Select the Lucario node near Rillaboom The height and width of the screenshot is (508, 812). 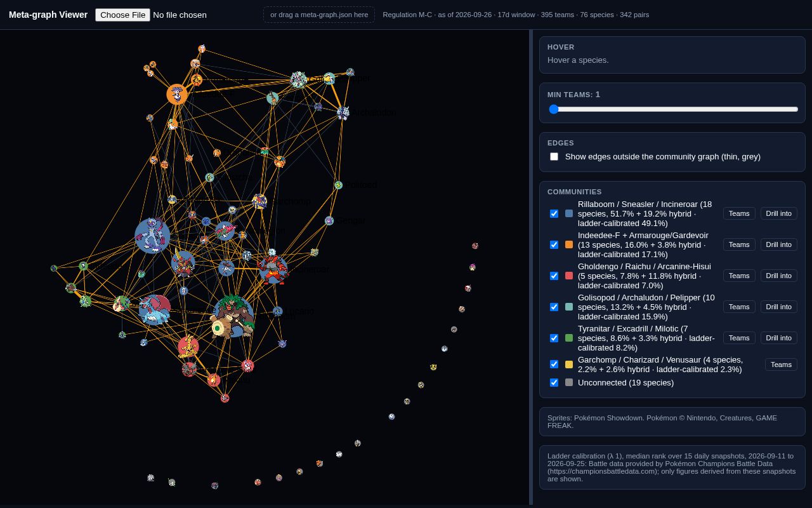pos(277,311)
